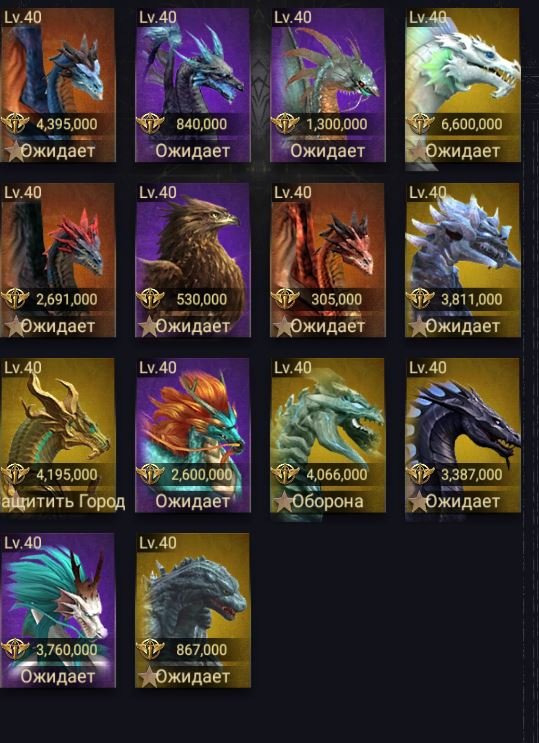Open the teal dragon marked Оборона
The width and height of the screenshot is (539, 743).
[x=328, y=435]
